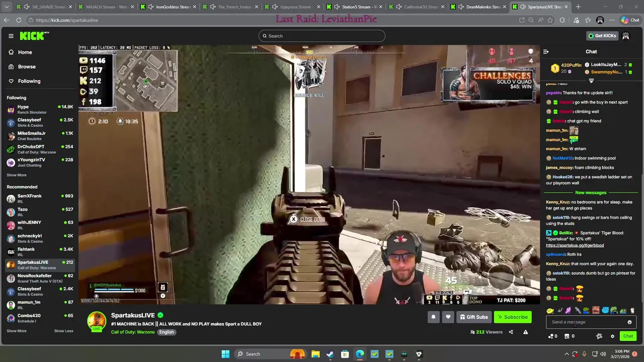Viewport: 644px width, 362px height.
Task: Switch to the IronGoddess Stream browser tab
Action: pos(169,7)
